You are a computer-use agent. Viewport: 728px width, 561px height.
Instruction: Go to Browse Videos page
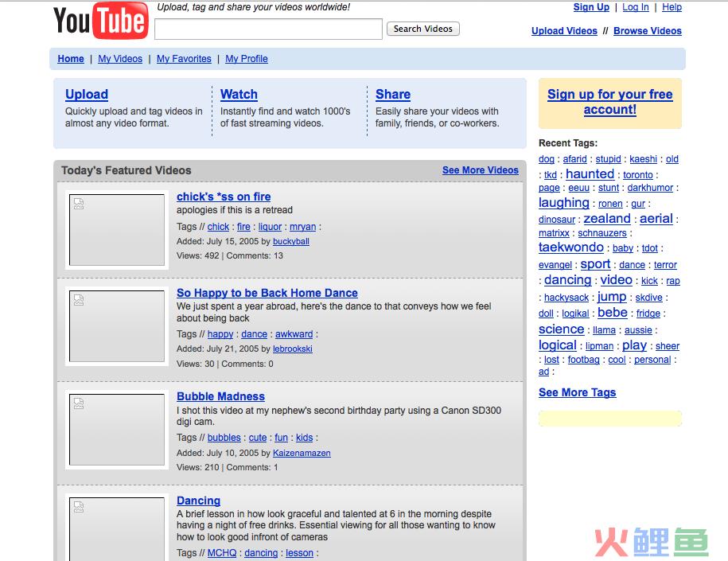(x=647, y=31)
